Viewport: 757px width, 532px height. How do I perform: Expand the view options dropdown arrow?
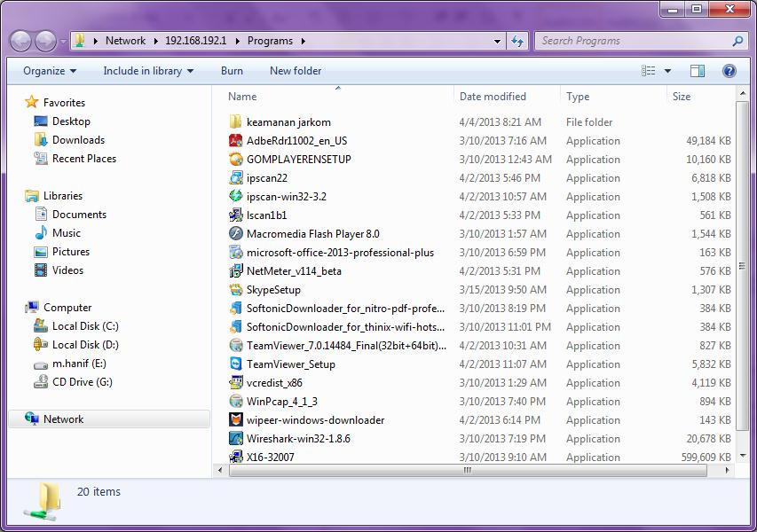667,71
